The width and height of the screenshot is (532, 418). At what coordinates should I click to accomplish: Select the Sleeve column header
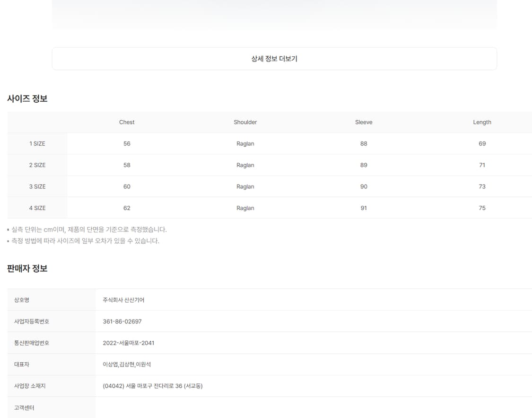[x=364, y=122]
